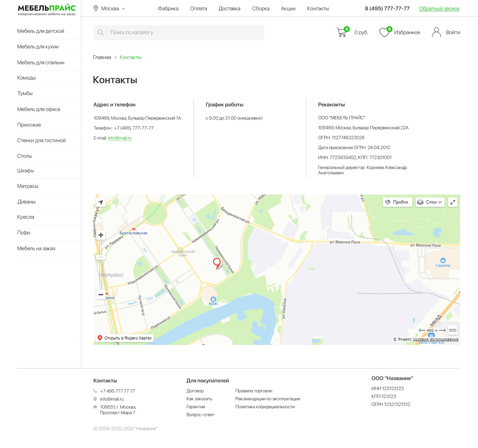
Task: Click the search magnifier icon
Action: (101, 32)
